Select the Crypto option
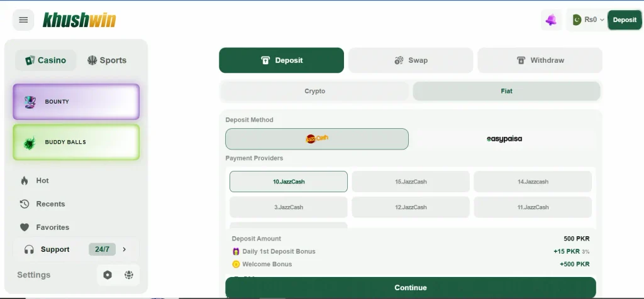Viewport: 644px width, 299px height. point(314,91)
